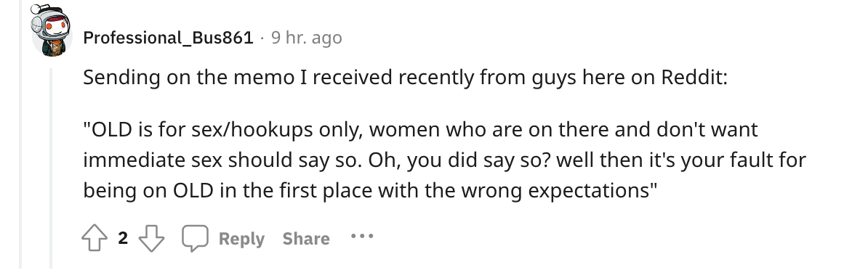The image size is (868, 270).
Task: Collapse thread via inner vertical line
Action: tap(51, 168)
